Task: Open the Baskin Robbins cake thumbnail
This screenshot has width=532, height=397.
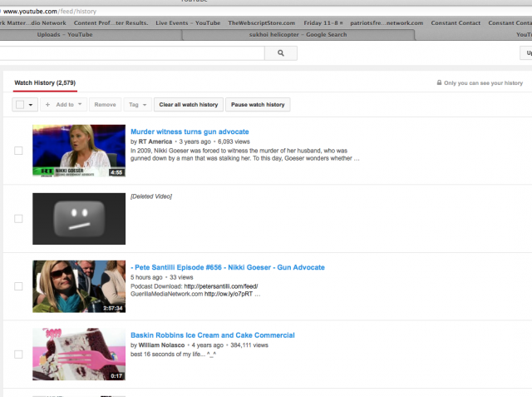Action: click(79, 355)
